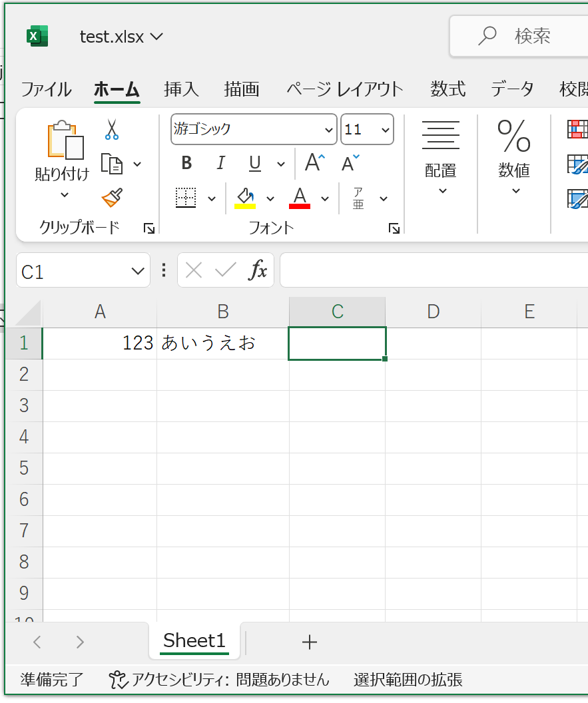Expand fill color options arrow
The image size is (588, 703).
click(270, 198)
